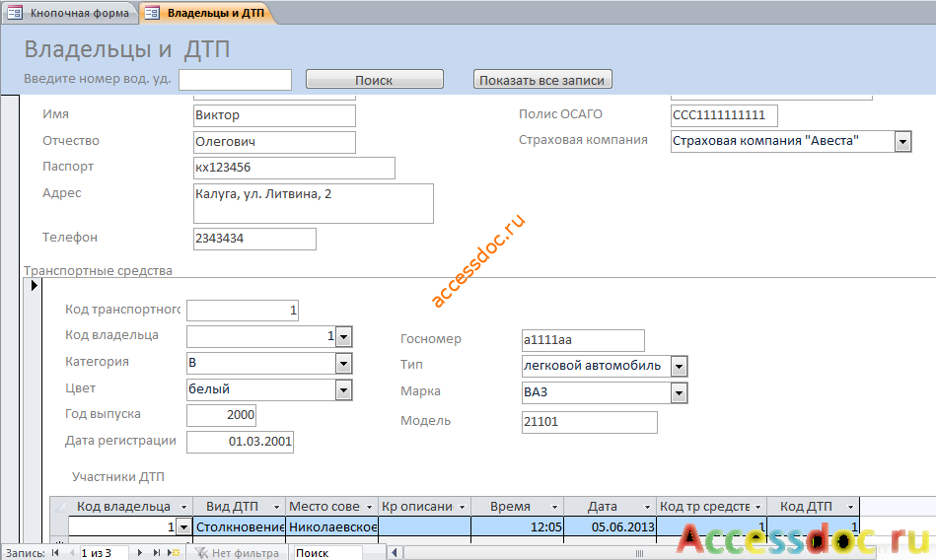Expand the 'Категория' dropdown
This screenshot has width=936, height=560.
tap(343, 363)
